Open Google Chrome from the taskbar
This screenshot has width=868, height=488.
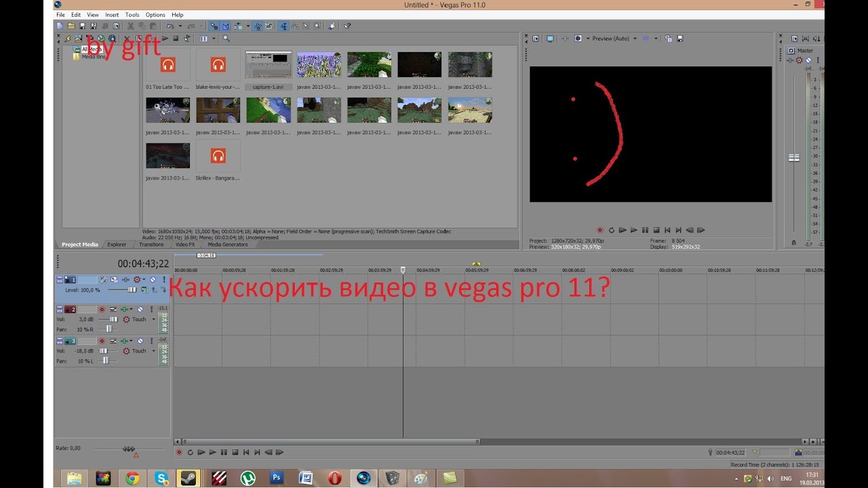point(132,479)
